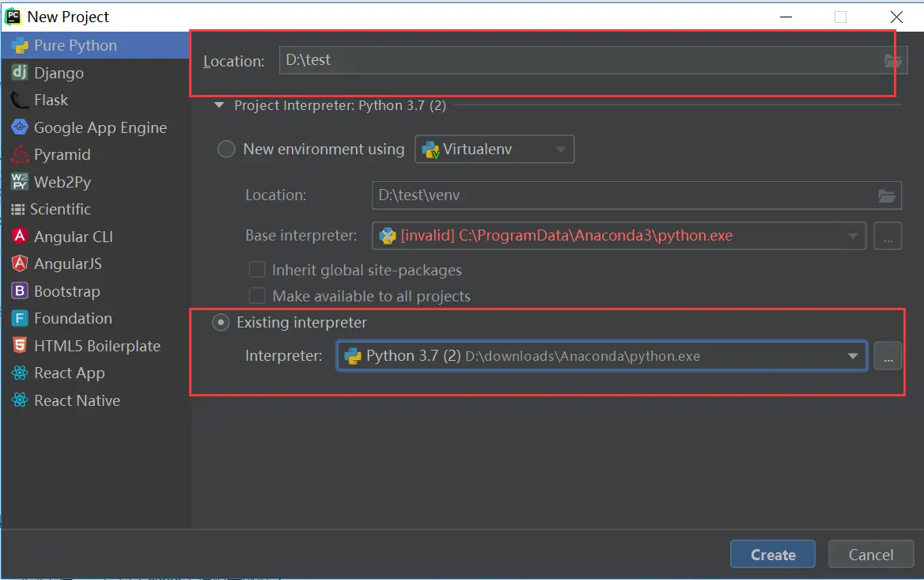
Task: Click the Bootstrap B icon
Action: tap(20, 290)
